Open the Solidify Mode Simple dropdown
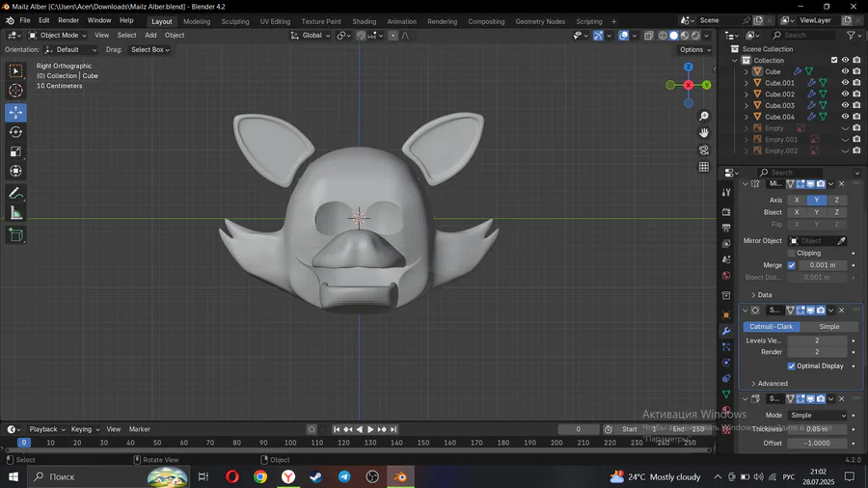868x488 pixels. coord(818,416)
